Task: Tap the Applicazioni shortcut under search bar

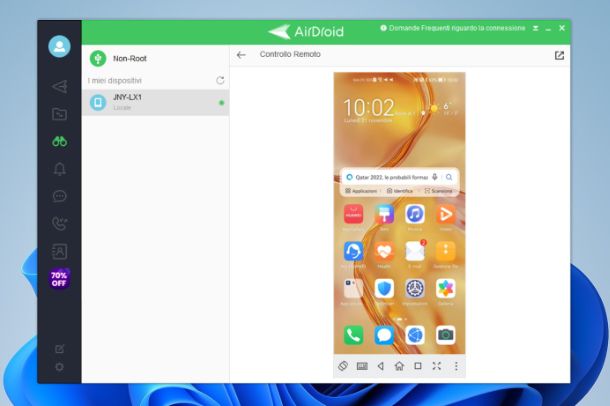Action: pos(361,191)
